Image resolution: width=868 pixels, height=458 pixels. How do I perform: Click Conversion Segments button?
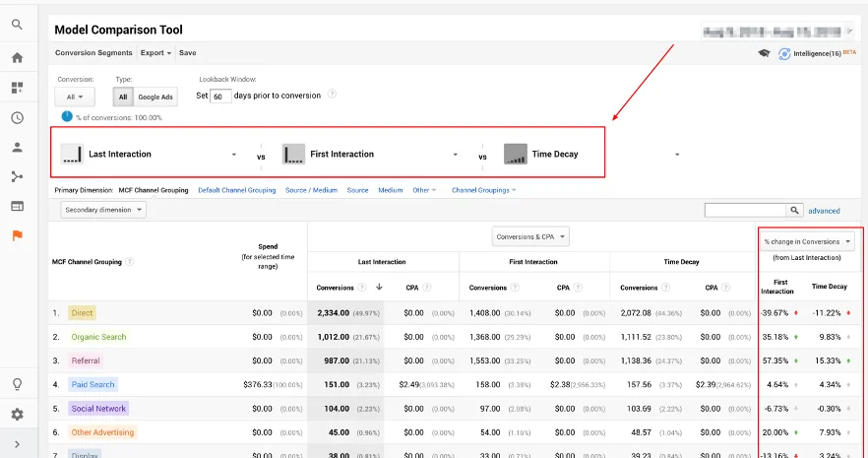click(x=93, y=52)
